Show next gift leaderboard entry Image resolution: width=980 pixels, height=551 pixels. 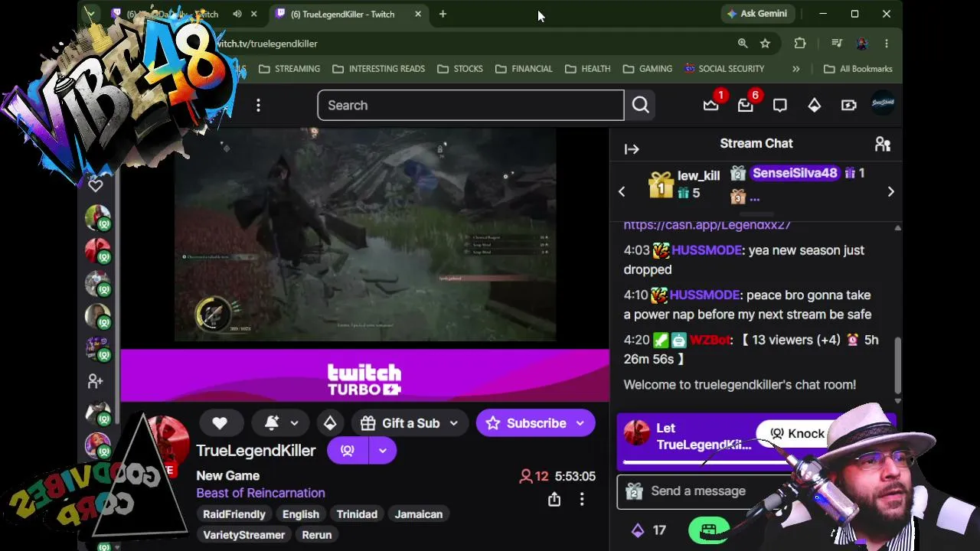click(x=890, y=192)
